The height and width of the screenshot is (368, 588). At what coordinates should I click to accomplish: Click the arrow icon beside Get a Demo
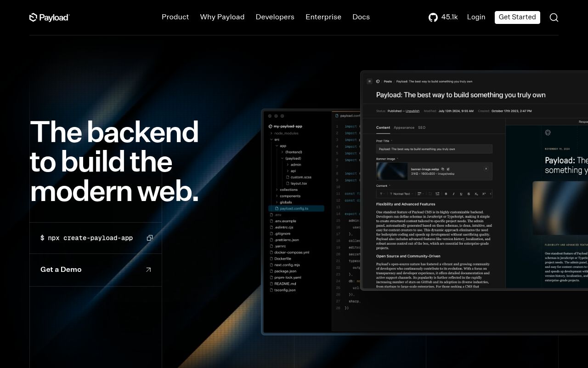[148, 270]
